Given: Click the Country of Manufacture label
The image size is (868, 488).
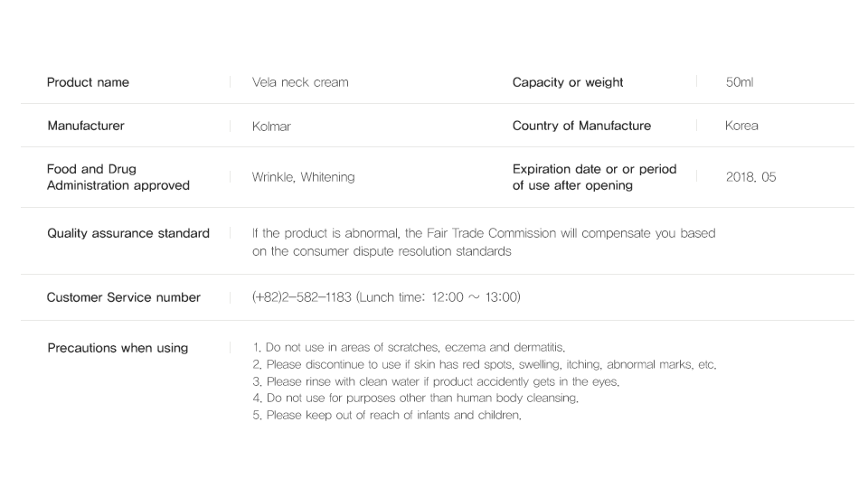Looking at the screenshot, I should click(x=581, y=126).
